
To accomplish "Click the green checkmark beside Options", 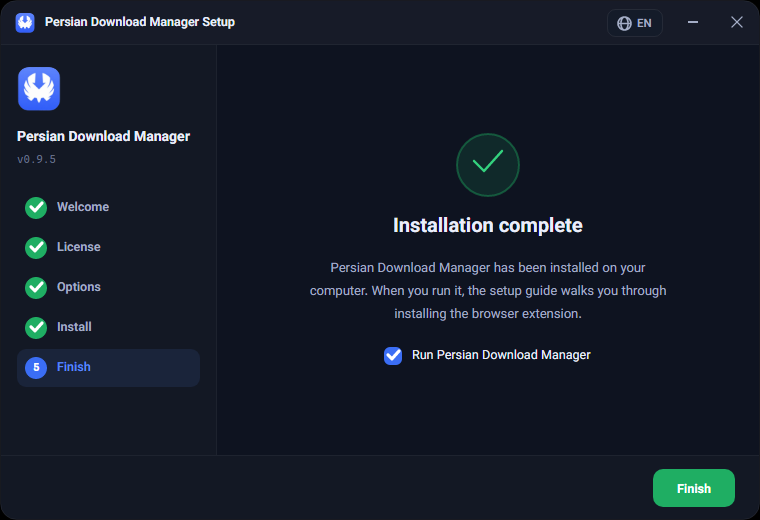I will (x=36, y=288).
